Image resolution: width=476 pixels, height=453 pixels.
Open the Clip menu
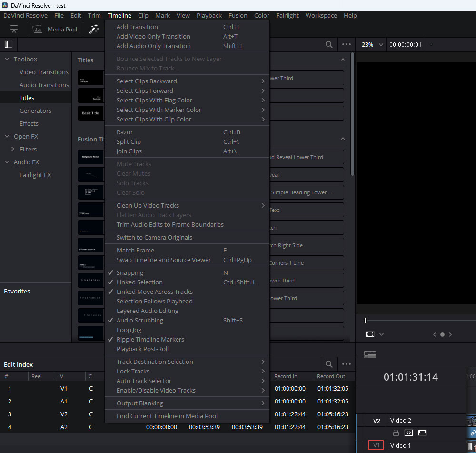[x=143, y=16]
